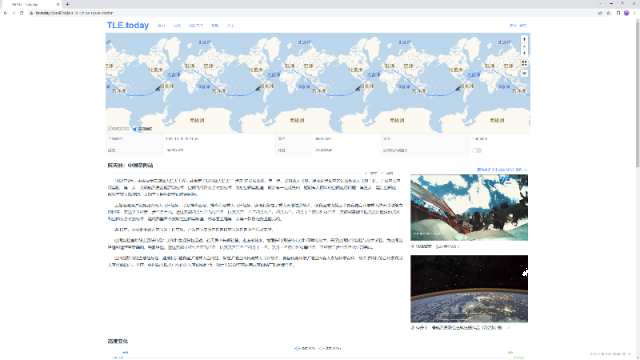The width and height of the screenshot is (640, 360).
Task: Click the map button below fullscreen control
Action: click(524, 73)
